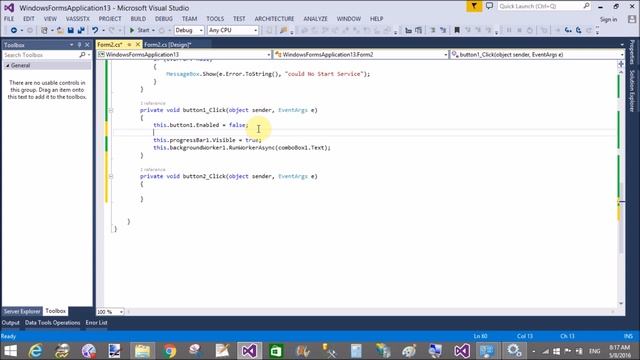640x360 pixels.
Task: Close the Toolbox panel
Action: (87, 45)
